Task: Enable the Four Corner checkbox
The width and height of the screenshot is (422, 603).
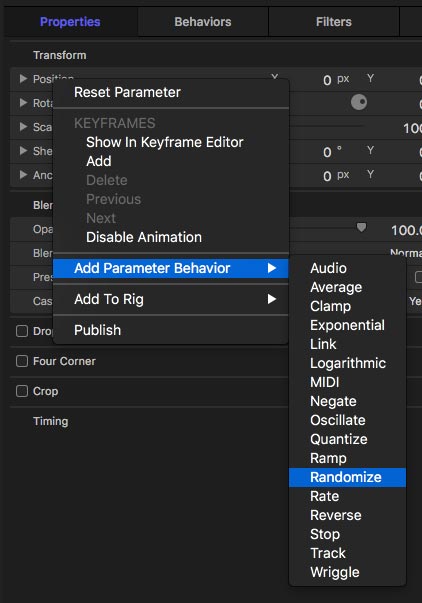Action: point(22,361)
